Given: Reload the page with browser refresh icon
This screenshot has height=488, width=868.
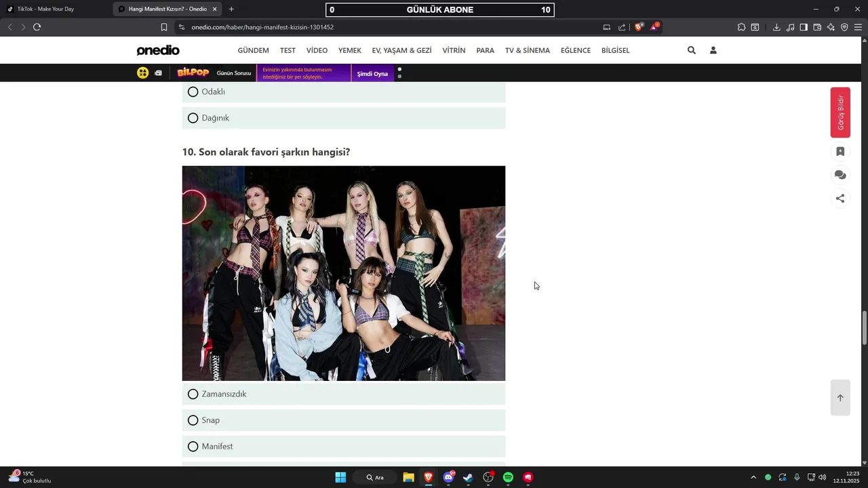Looking at the screenshot, I should [x=37, y=27].
